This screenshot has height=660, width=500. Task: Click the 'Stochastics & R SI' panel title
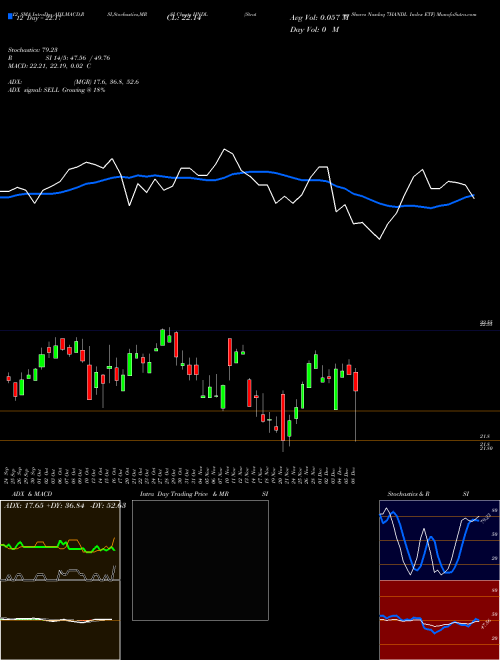coord(428,494)
